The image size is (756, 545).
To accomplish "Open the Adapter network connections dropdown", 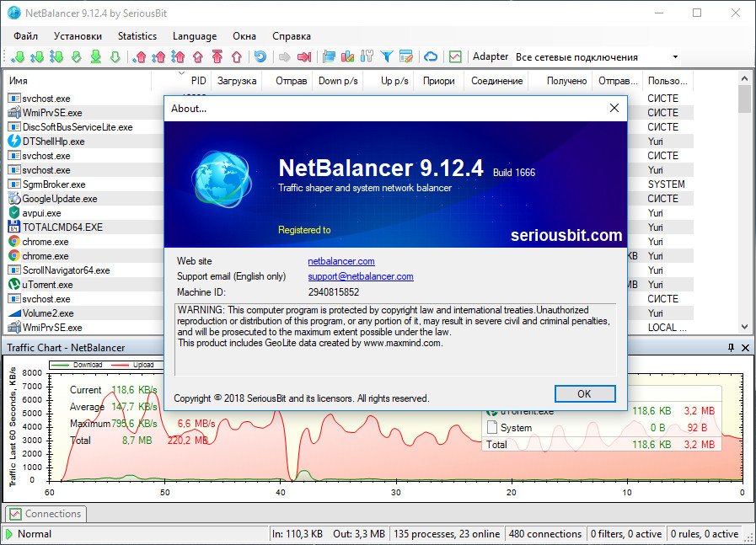I will click(x=675, y=57).
